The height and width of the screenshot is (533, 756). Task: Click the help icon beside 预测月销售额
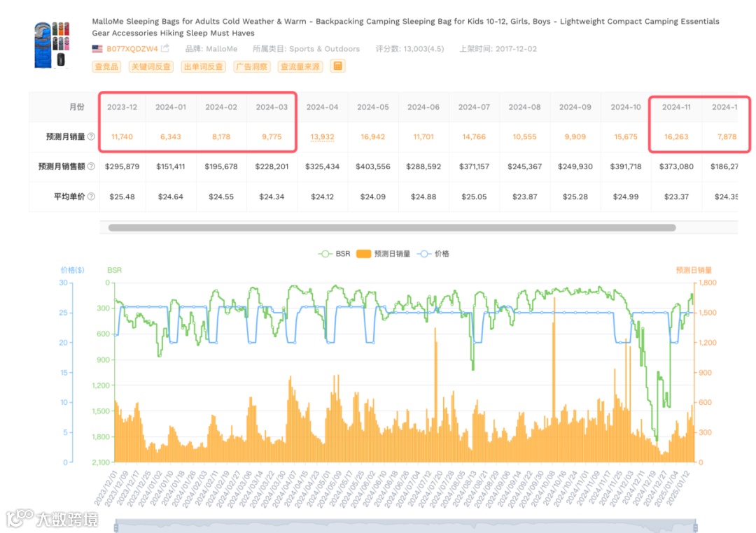pos(91,166)
